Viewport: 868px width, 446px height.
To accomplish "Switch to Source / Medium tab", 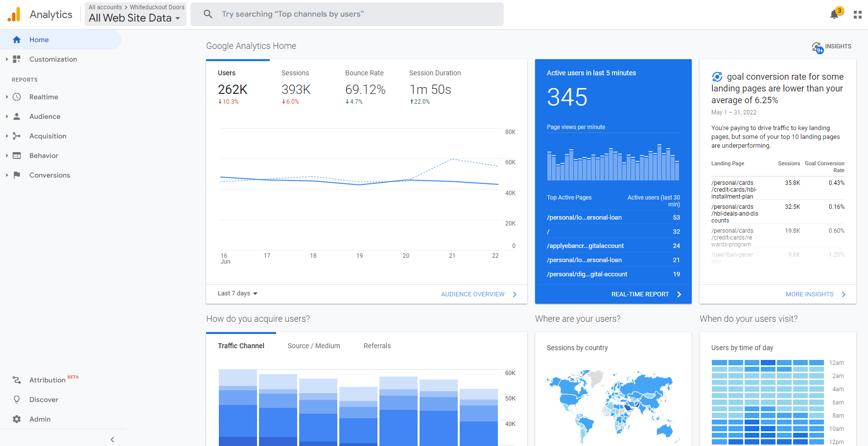I will (314, 346).
